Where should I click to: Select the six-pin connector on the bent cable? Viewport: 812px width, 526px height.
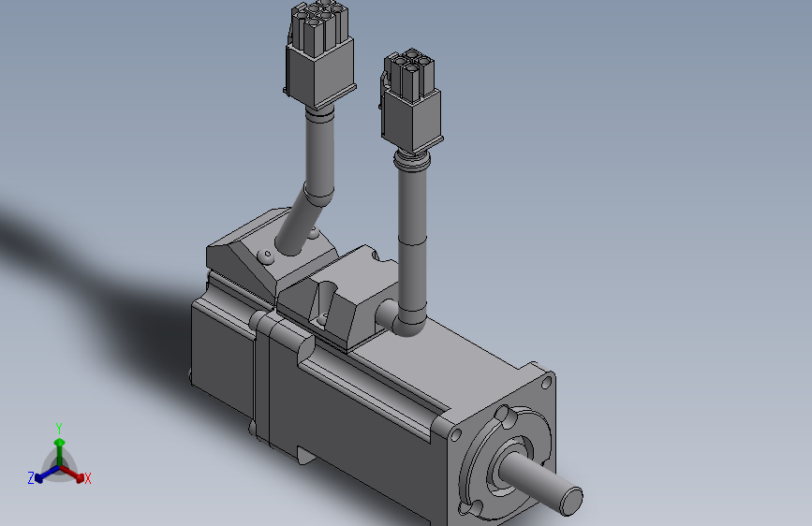pos(319,54)
